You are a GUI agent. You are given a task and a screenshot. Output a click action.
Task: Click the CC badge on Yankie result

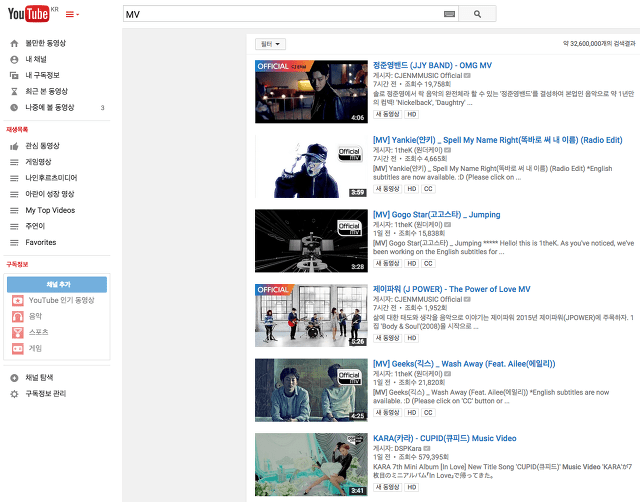(428, 189)
